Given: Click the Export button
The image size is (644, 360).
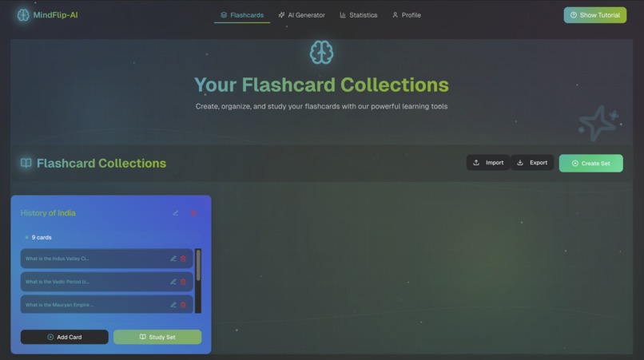Looking at the screenshot, I should tap(532, 163).
